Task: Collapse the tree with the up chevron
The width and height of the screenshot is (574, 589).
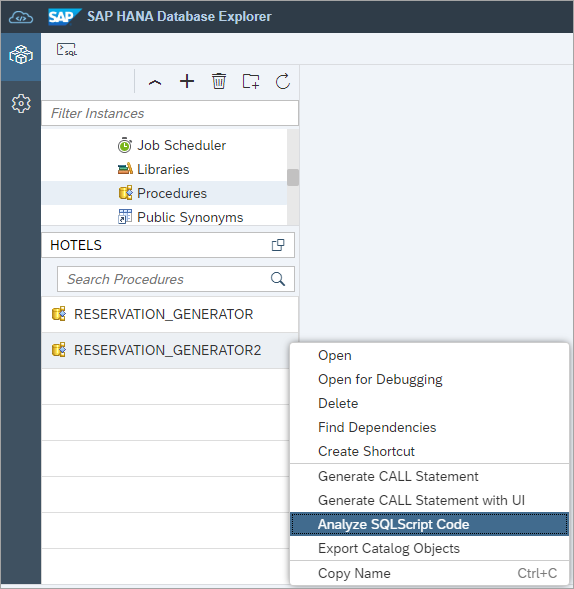Action: [x=155, y=83]
